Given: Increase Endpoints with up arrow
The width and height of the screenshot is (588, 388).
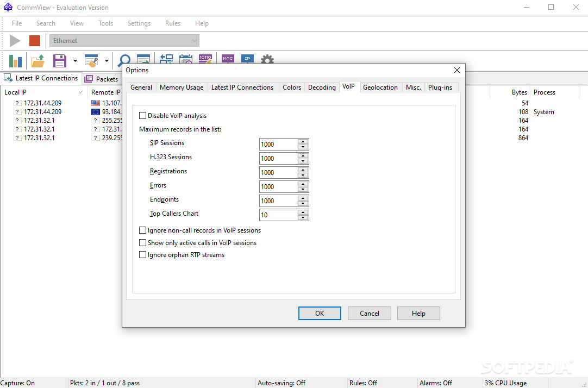Looking at the screenshot, I should [303, 198].
